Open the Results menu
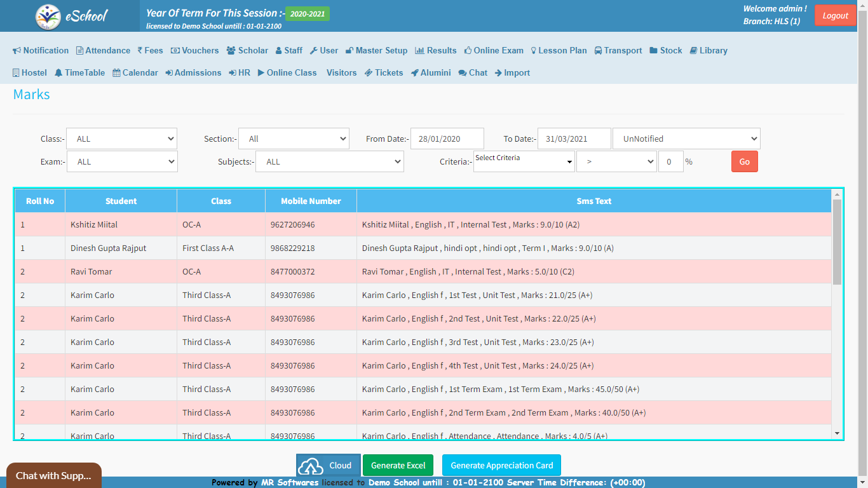The width and height of the screenshot is (868, 488). (435, 51)
